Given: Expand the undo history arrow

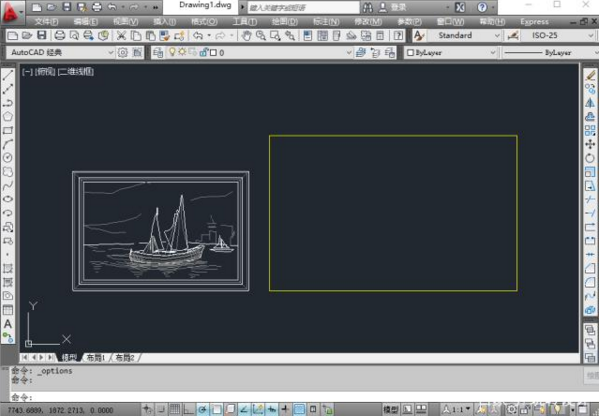Looking at the screenshot, I should tap(209, 36).
